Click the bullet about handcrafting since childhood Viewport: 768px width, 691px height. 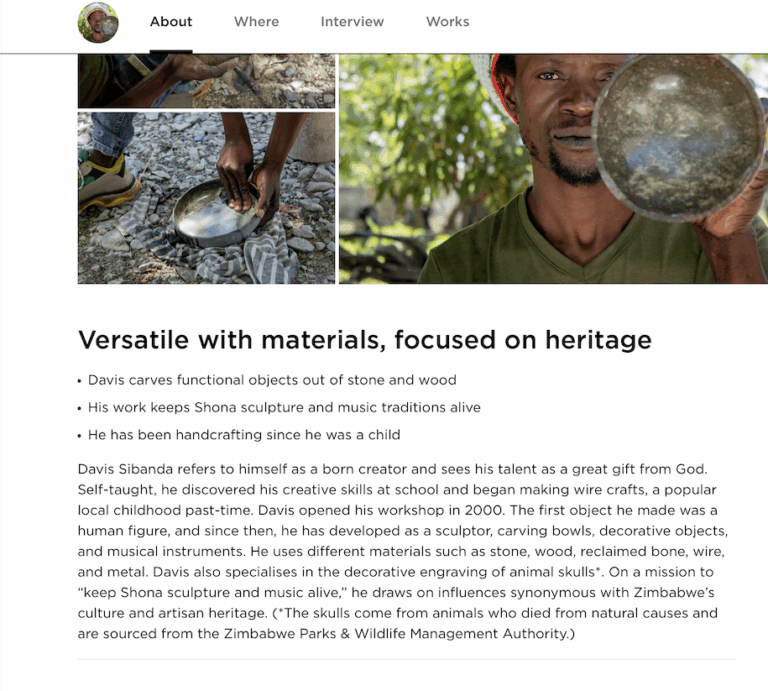(x=244, y=435)
